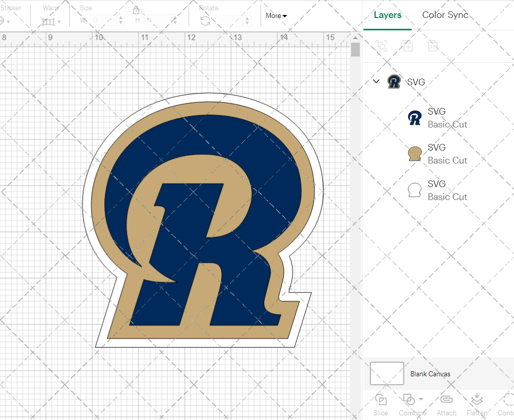Image resolution: width=514 pixels, height=420 pixels.
Task: Open the More dropdown menu
Action: tap(276, 15)
